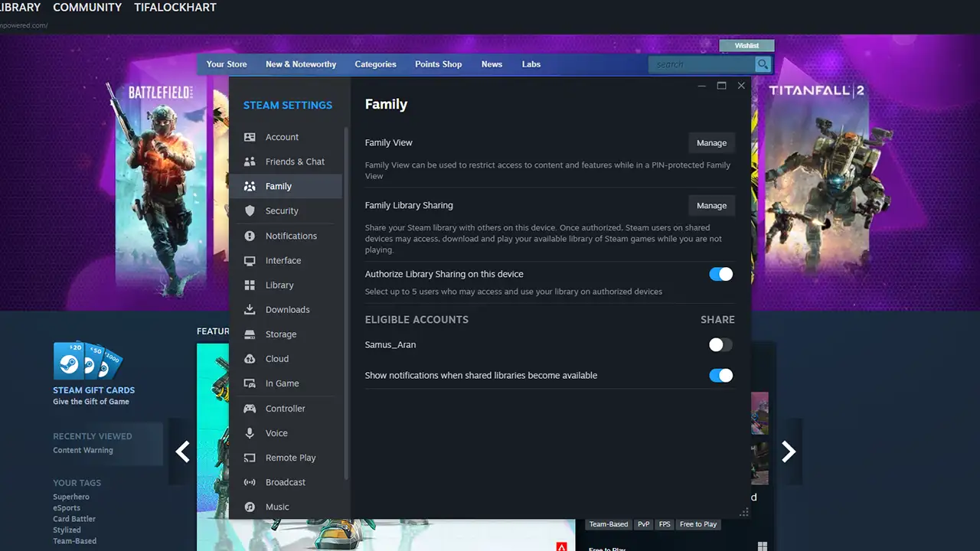Click the Steam gift cards image

point(88,360)
